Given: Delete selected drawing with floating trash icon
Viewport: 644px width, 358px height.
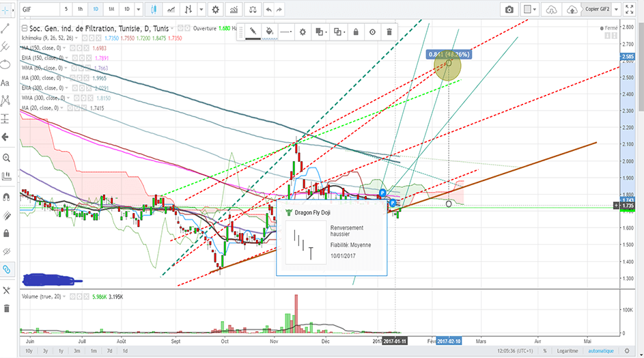Looking at the screenshot, I should pyautogui.click(x=389, y=31).
